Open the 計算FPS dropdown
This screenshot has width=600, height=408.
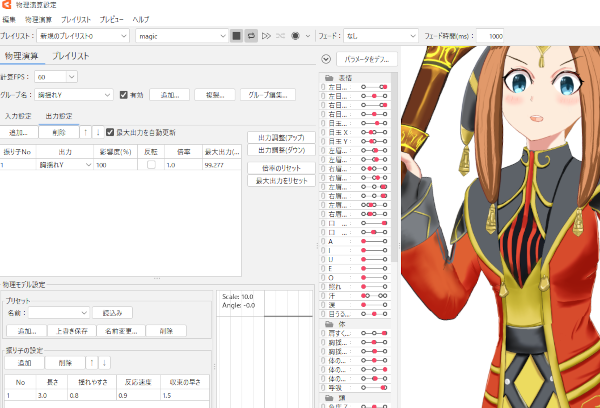[x=56, y=77]
